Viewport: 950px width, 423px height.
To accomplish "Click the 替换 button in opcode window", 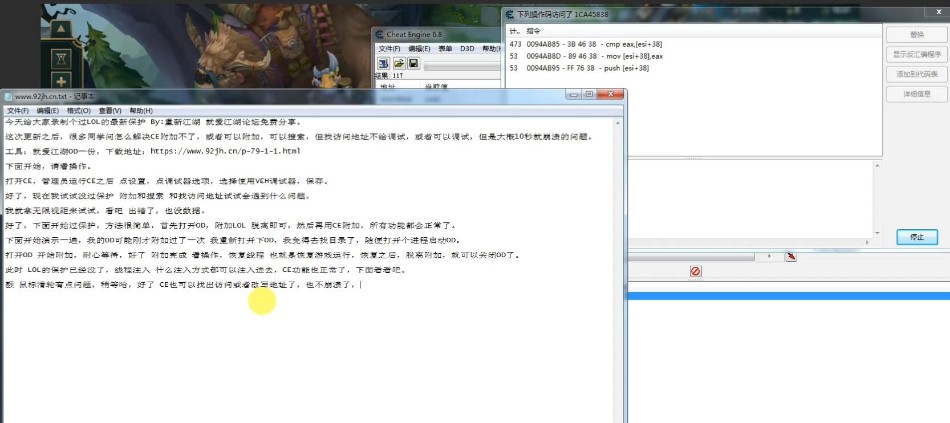I will click(917, 35).
